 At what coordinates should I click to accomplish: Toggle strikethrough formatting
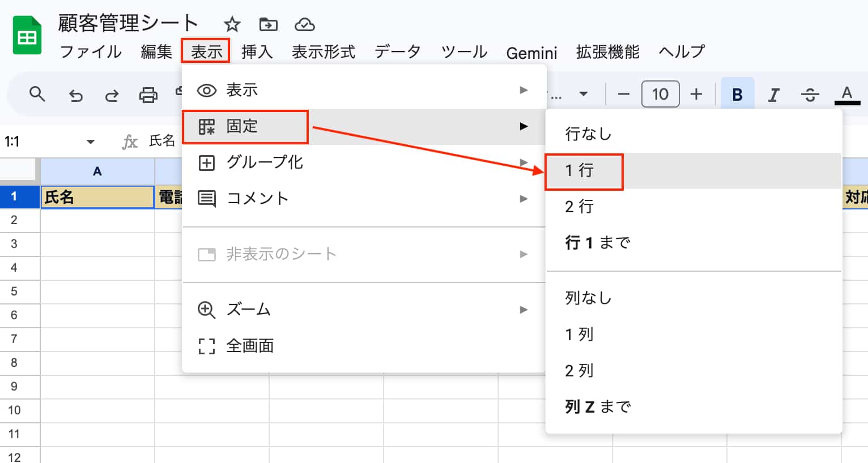(x=810, y=95)
